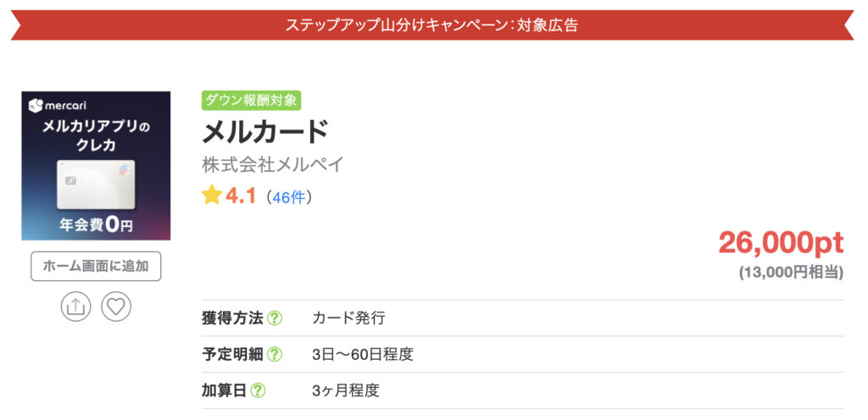This screenshot has width=868, height=420.
Task: Click the share icon below the card image
Action: click(75, 307)
